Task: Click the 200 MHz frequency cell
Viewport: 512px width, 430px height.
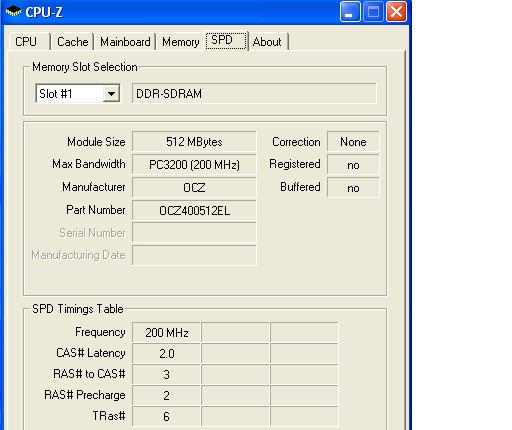Action: coord(167,332)
